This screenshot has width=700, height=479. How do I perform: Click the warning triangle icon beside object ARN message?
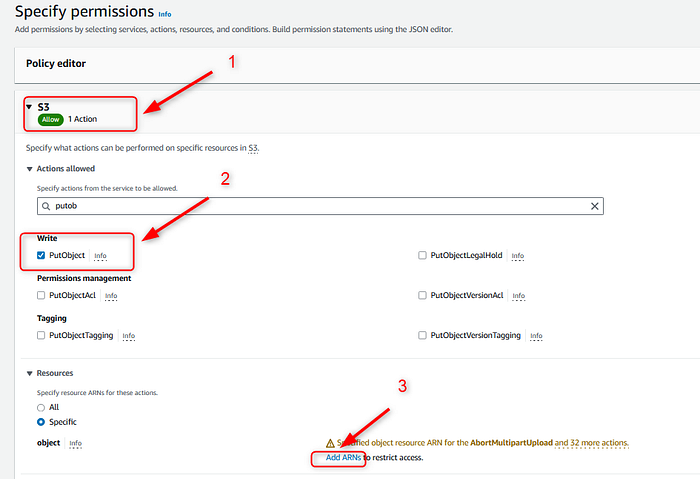click(330, 443)
